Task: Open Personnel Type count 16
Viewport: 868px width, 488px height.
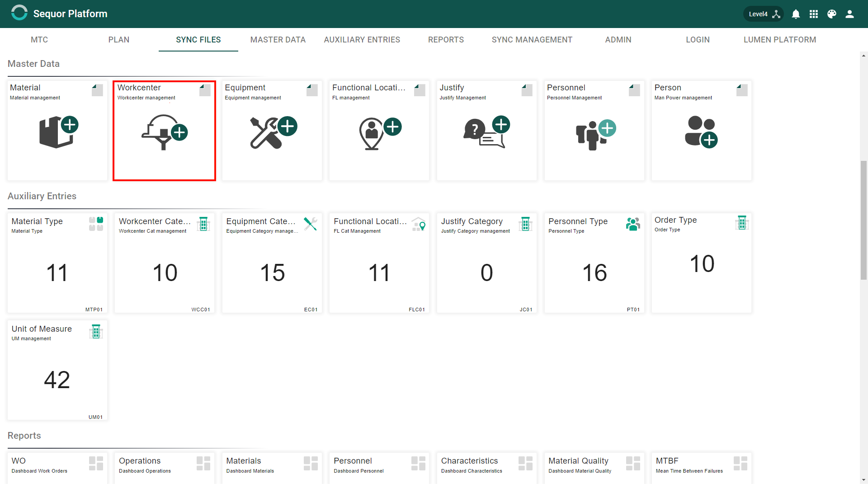Action: pyautogui.click(x=595, y=273)
